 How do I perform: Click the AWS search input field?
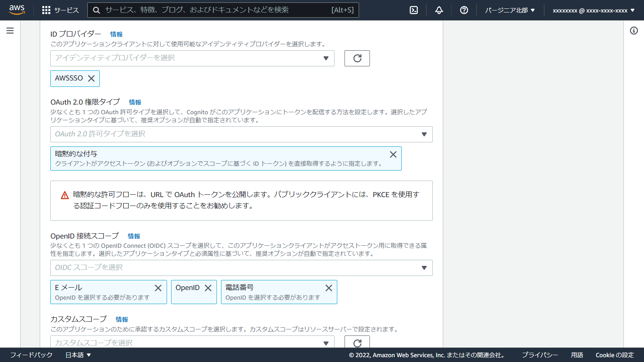tap(223, 10)
